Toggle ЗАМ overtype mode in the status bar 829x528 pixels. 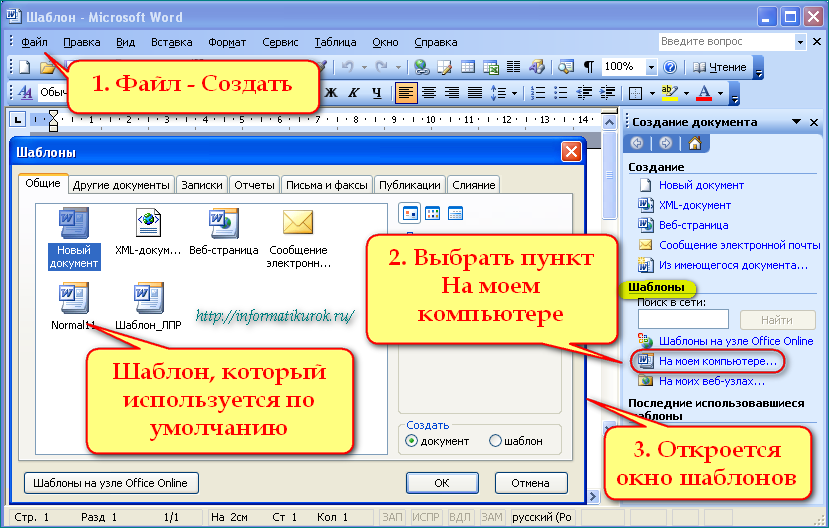pos(492,517)
